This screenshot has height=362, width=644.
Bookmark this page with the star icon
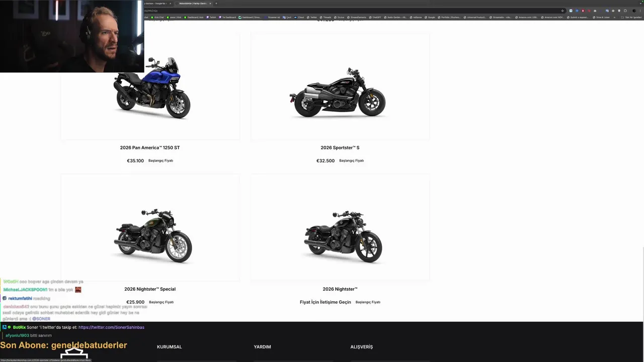562,11
